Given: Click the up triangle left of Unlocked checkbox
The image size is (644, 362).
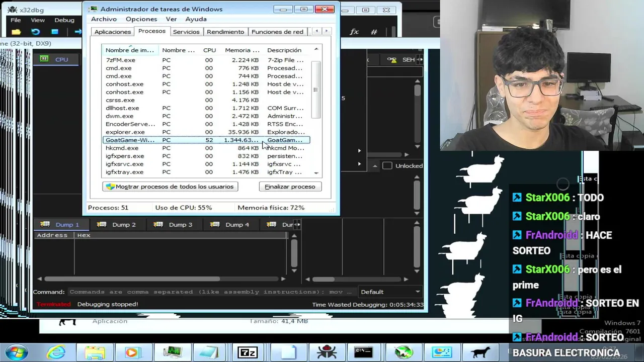Looking at the screenshot, I should coord(375,165).
